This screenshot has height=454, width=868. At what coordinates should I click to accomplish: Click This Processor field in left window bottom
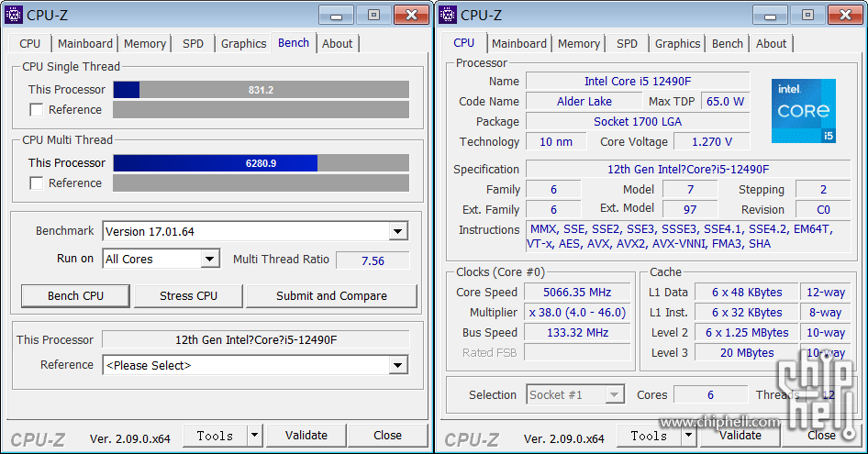(x=256, y=340)
